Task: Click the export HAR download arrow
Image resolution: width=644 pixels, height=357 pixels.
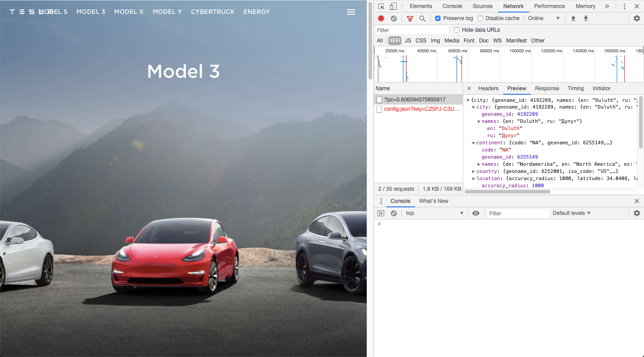Action: pos(585,18)
